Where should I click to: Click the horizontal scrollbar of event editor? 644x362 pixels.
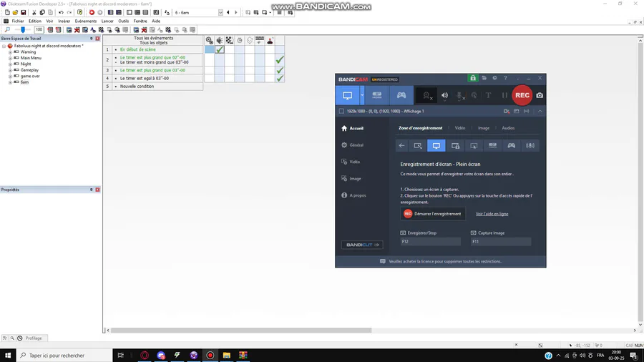pyautogui.click(x=241, y=331)
